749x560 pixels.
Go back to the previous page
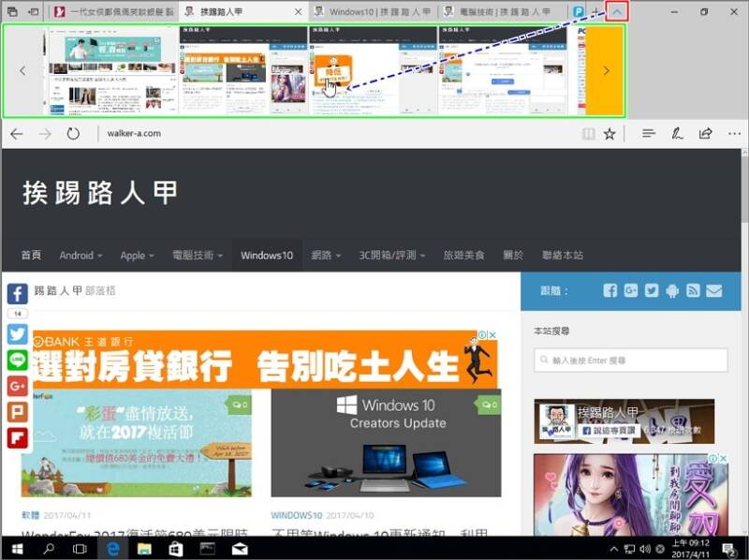tap(17, 134)
